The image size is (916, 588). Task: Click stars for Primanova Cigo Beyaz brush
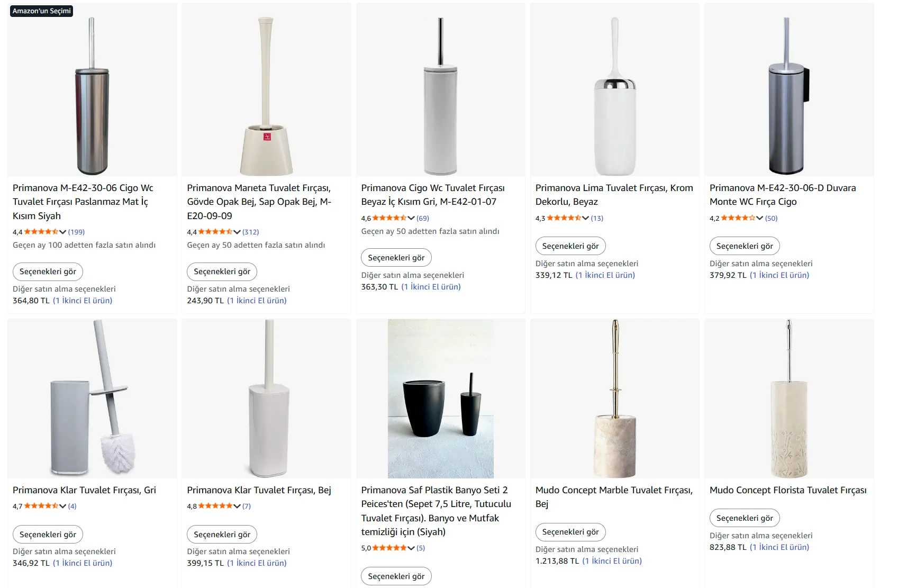pyautogui.click(x=389, y=218)
